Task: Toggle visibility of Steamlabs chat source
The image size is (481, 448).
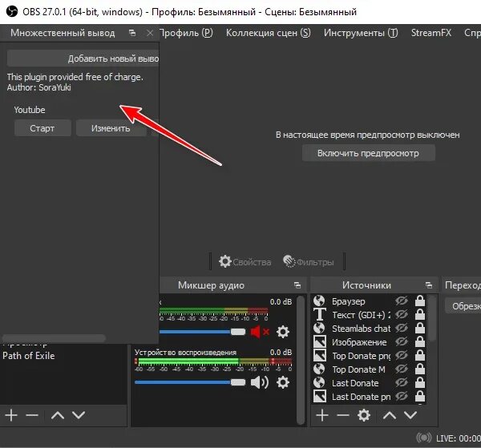Action: [x=402, y=328]
